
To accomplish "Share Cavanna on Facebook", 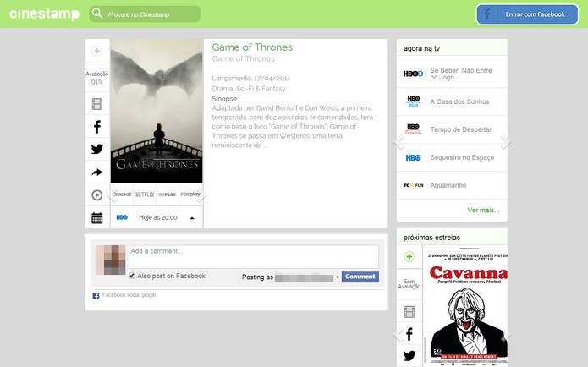I will coord(409,334).
